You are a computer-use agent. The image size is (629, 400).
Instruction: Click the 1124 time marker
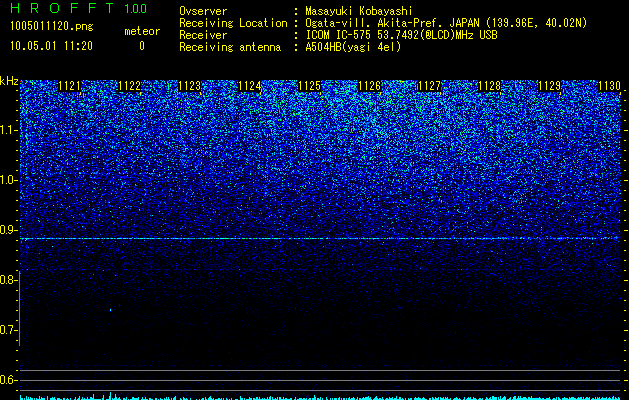point(250,86)
